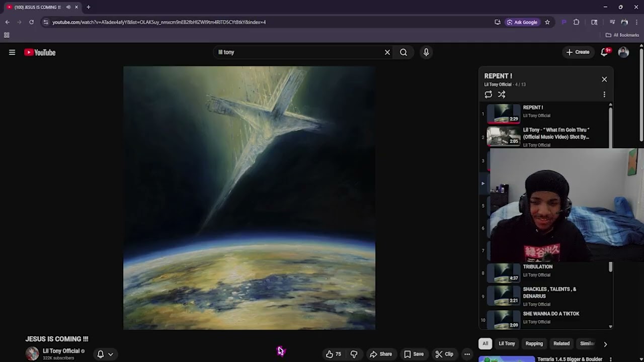View site information in the address bar
Image resolution: width=644 pixels, height=362 pixels.
[x=46, y=22]
